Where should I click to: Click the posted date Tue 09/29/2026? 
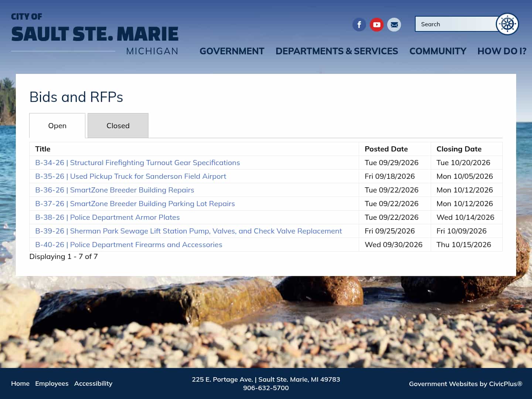tap(392, 163)
